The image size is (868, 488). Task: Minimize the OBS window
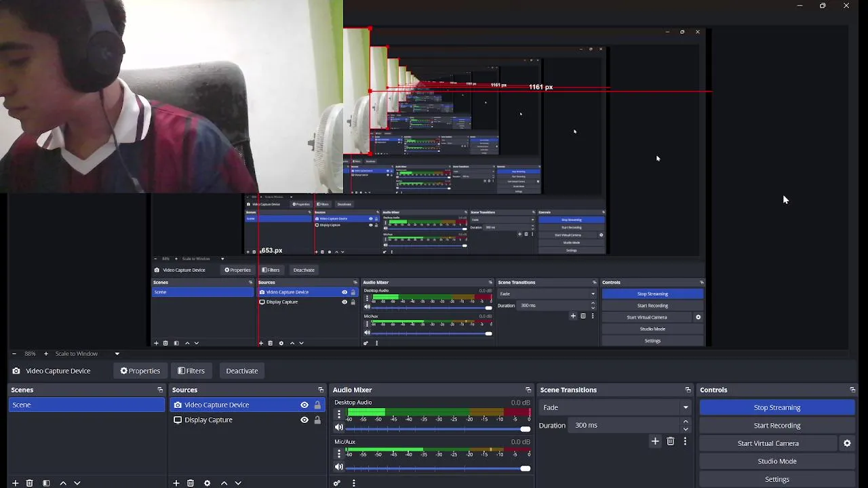[x=800, y=5]
